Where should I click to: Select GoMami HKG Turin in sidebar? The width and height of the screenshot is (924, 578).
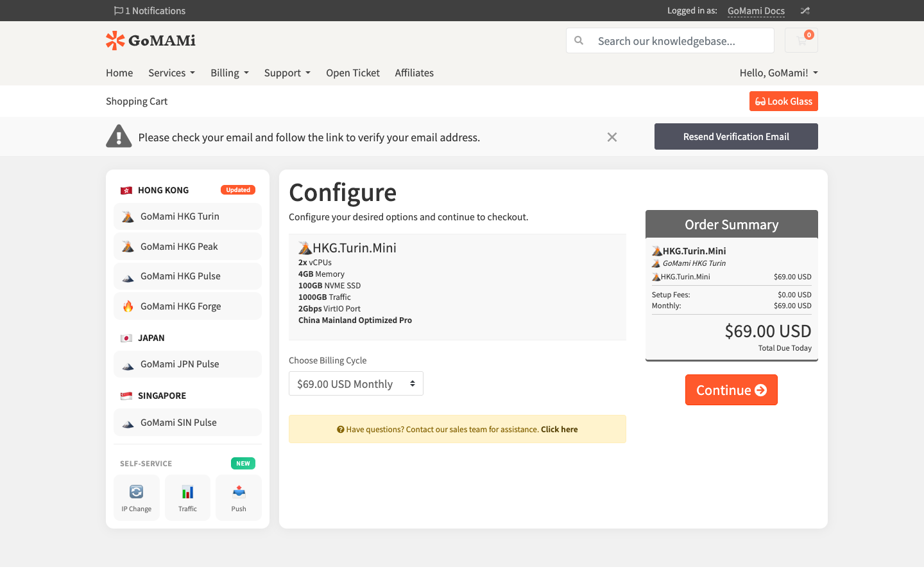(x=187, y=216)
